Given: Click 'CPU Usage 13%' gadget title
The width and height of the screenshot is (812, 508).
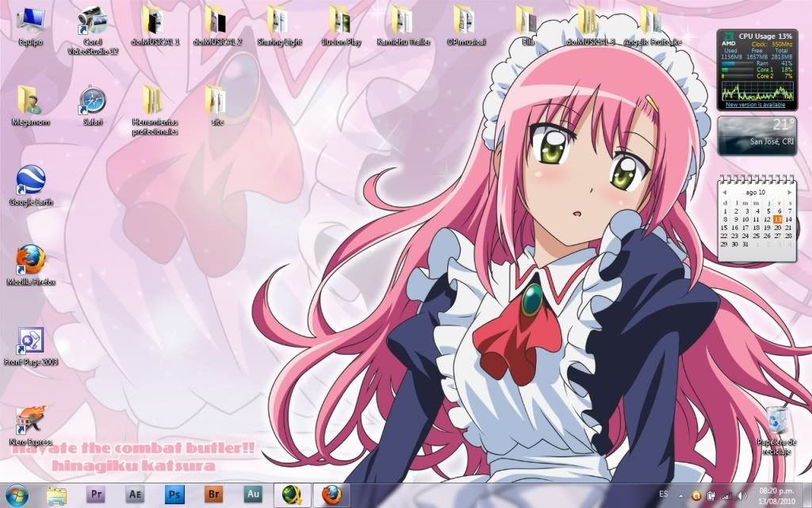Looking at the screenshot, I should 765,37.
